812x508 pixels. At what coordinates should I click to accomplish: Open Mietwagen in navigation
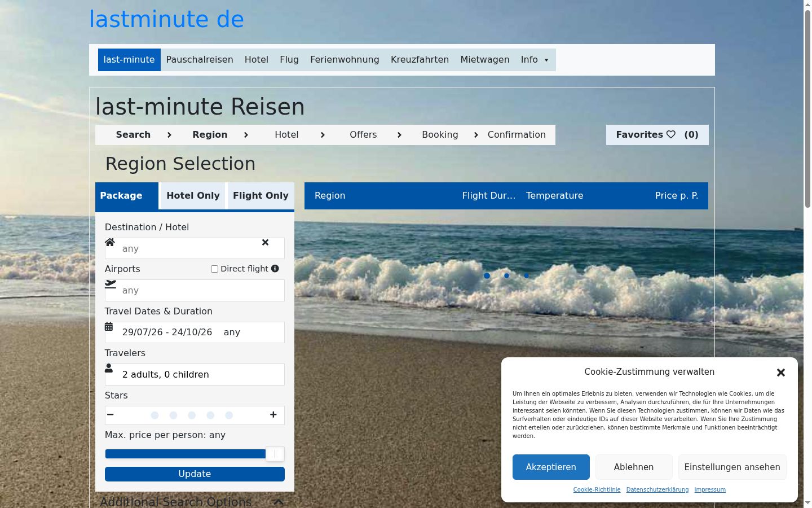pos(485,60)
